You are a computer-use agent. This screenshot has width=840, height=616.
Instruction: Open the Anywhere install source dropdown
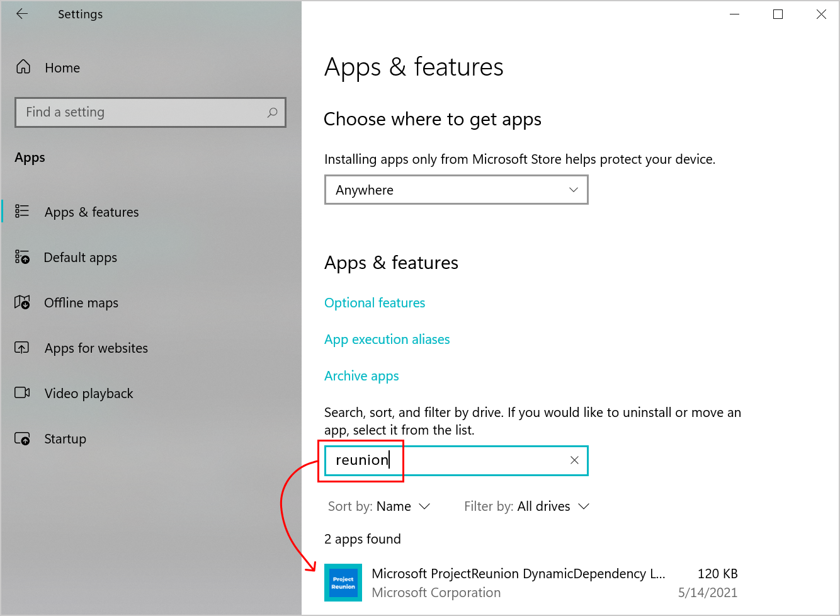457,190
